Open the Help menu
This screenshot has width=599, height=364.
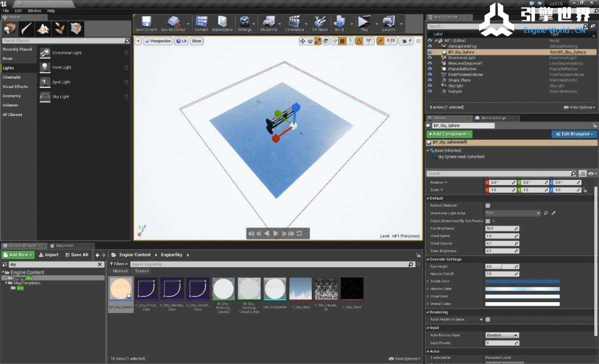pyautogui.click(x=51, y=10)
